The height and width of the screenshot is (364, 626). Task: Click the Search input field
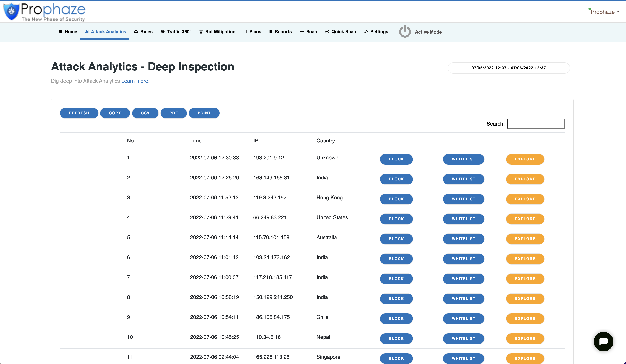point(536,124)
